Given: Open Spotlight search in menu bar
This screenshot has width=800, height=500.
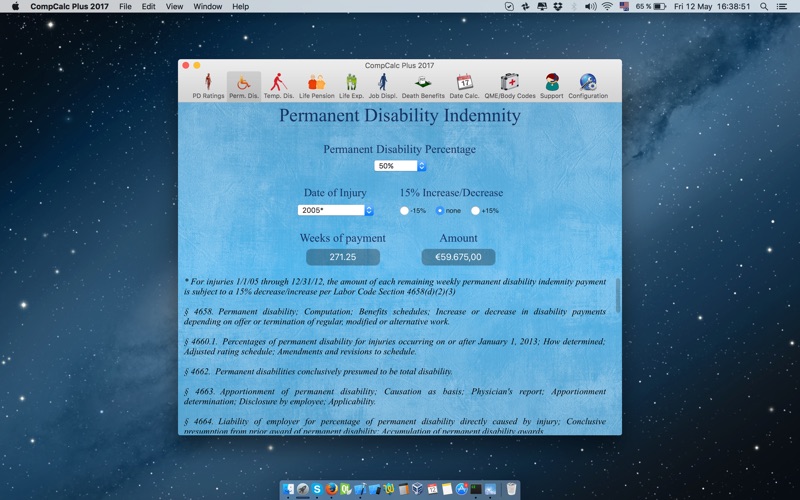Looking at the screenshot, I should (x=764, y=6).
